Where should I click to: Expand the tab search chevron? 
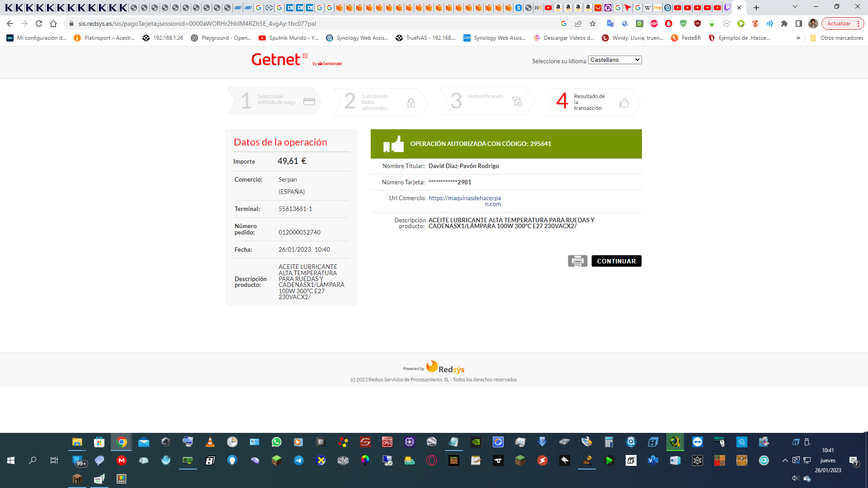click(795, 7)
